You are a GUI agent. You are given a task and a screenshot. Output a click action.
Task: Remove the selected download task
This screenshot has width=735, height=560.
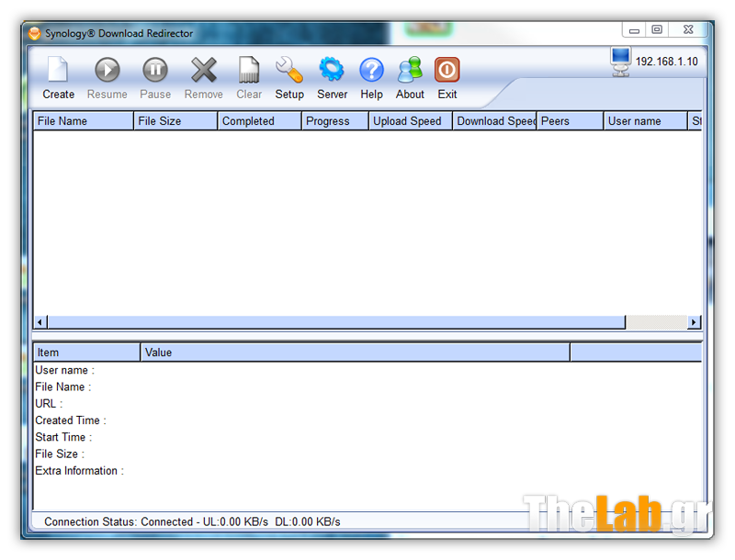tap(203, 70)
